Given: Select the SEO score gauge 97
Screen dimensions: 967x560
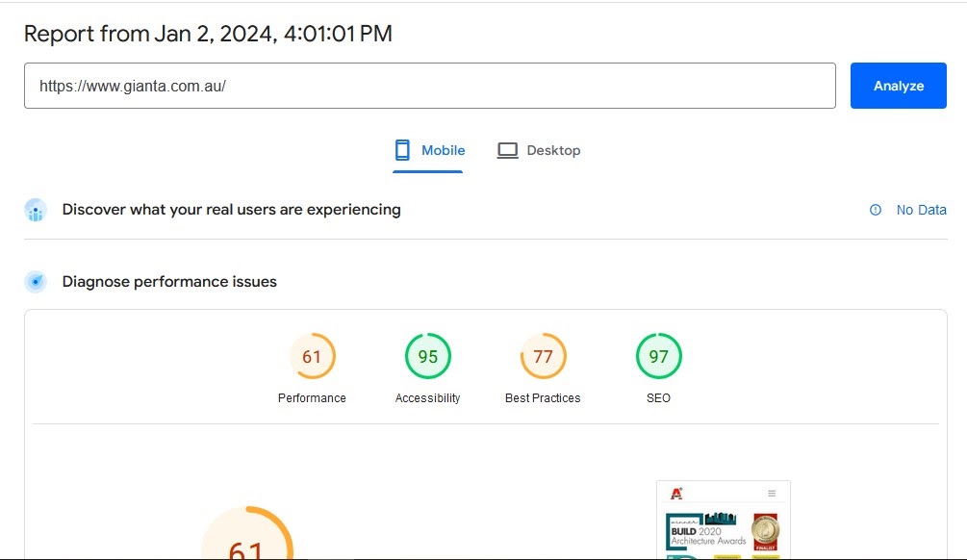Looking at the screenshot, I should [659, 356].
